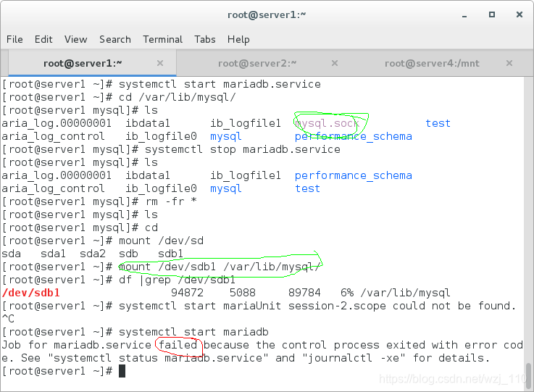
Task: Switch to the root@server2:~ tab
Action: coord(257,63)
